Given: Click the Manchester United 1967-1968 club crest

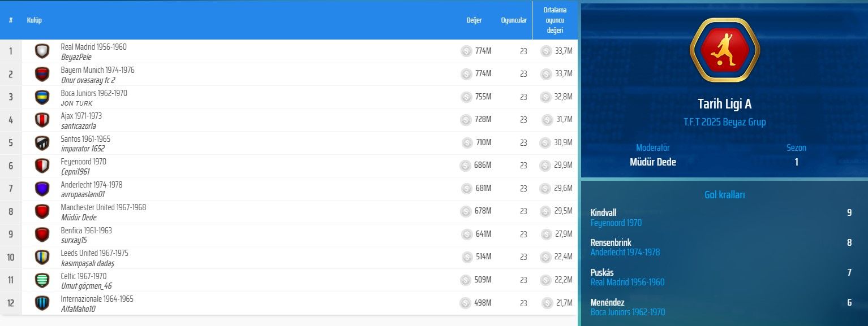Looking at the screenshot, I should tap(42, 212).
